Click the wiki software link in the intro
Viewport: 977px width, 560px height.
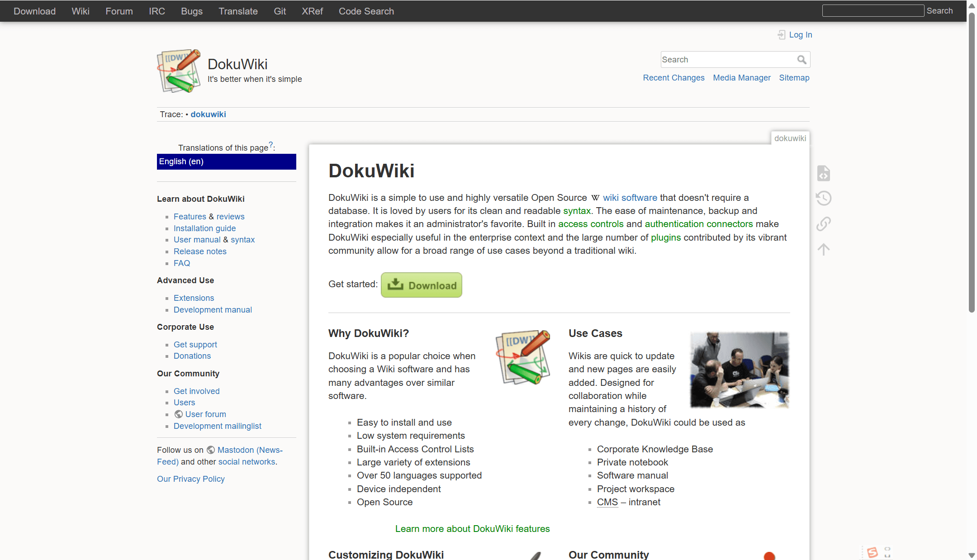pos(630,198)
